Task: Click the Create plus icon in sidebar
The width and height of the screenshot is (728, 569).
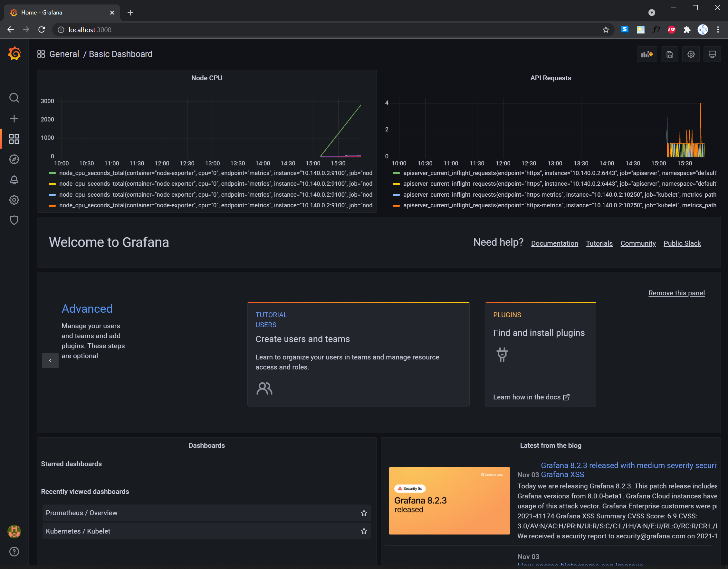Action: click(x=14, y=119)
